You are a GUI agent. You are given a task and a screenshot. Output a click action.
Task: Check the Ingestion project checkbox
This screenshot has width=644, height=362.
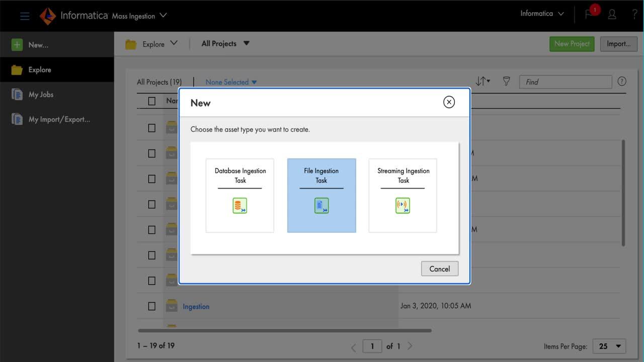click(152, 306)
